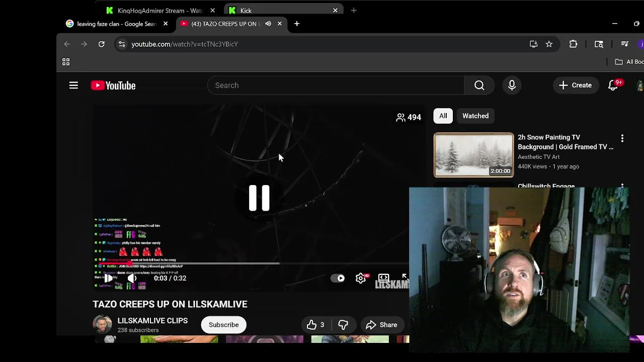Switch to KingHogAdmirer Stream tab in back window
The height and width of the screenshot is (362, 644).
pyautogui.click(x=160, y=10)
